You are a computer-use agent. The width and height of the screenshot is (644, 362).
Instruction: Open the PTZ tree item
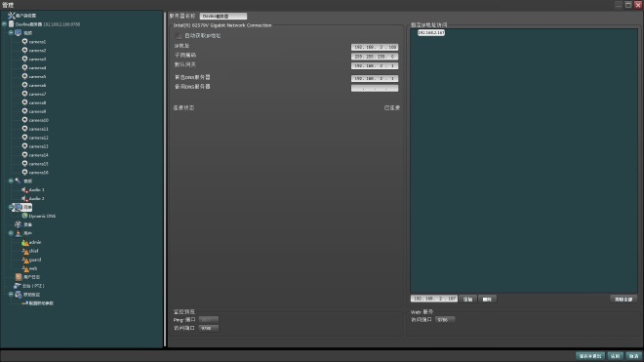(x=28, y=286)
